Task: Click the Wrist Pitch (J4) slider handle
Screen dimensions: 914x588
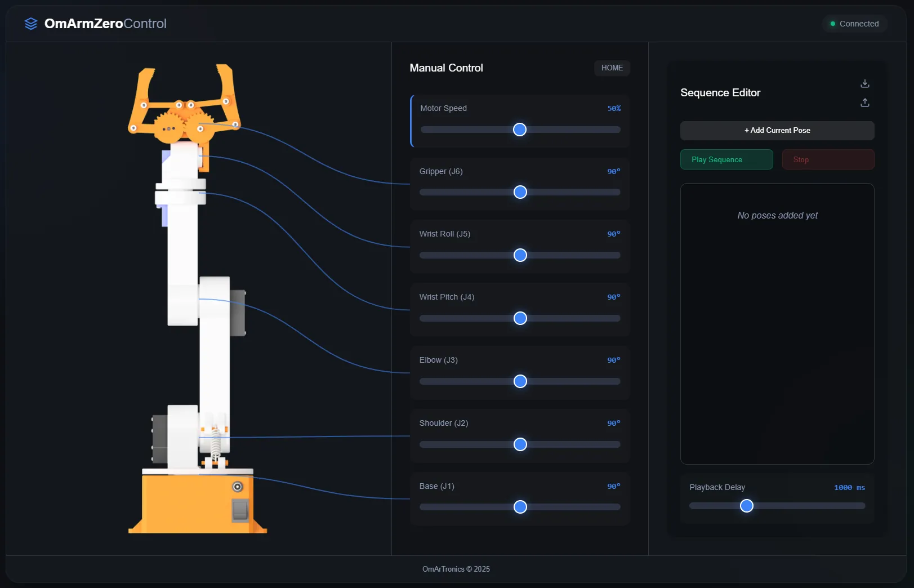Action: (520, 318)
